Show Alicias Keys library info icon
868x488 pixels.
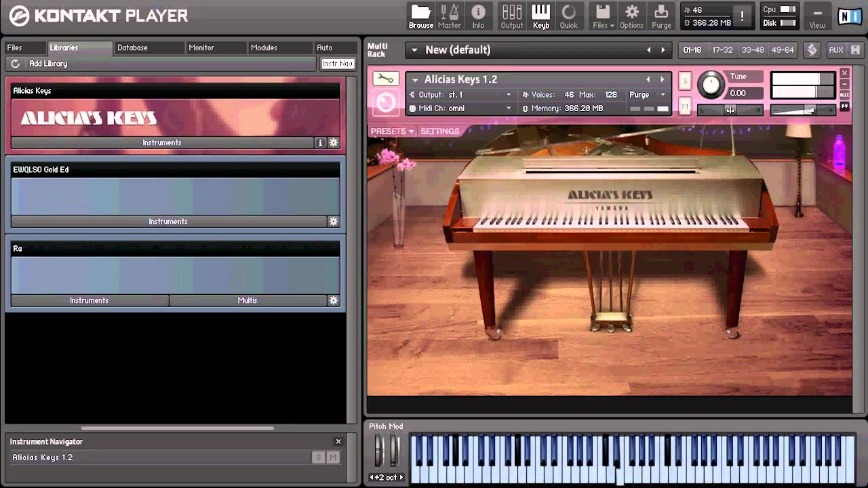321,143
